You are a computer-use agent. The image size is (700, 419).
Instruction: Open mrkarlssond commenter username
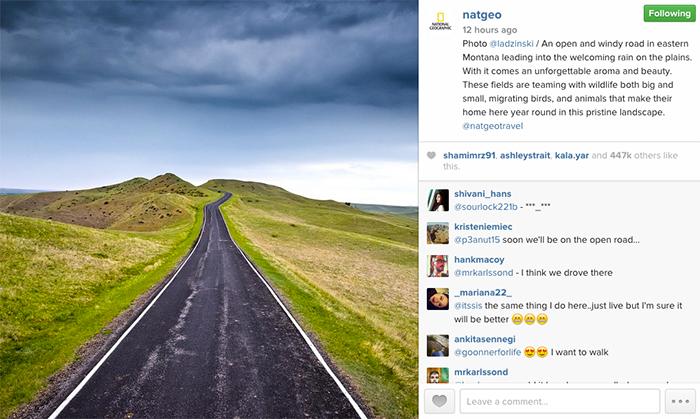[x=481, y=372]
